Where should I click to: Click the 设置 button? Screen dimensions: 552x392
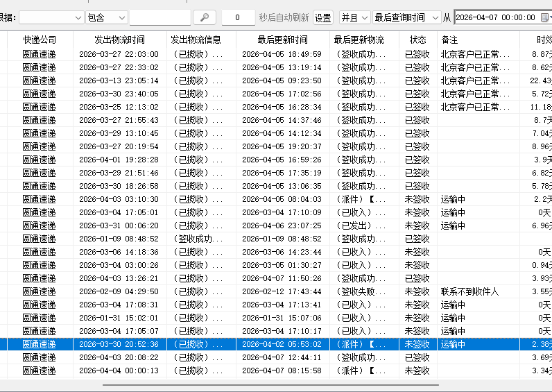[x=323, y=17]
